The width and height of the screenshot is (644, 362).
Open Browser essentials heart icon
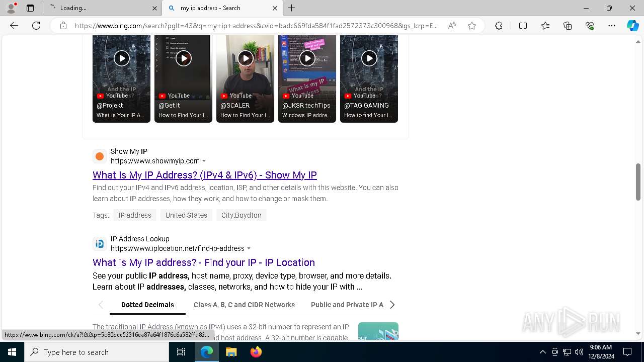tap(590, 26)
